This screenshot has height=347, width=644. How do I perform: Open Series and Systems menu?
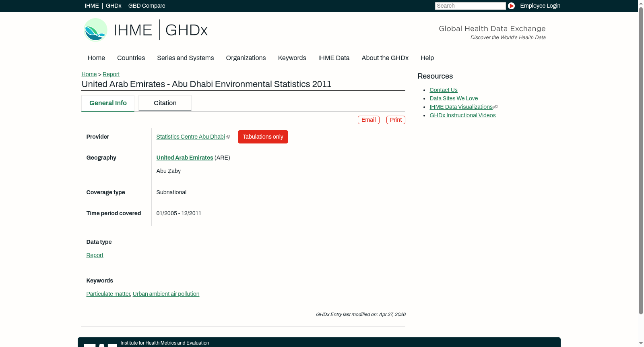coord(186,58)
